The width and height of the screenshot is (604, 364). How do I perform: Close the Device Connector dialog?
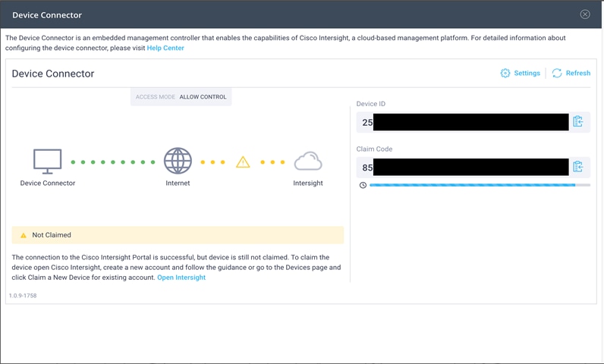coord(585,14)
